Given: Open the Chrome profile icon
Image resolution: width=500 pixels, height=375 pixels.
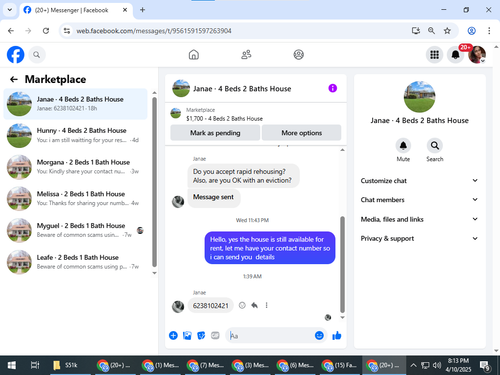Looking at the screenshot, I should click(x=471, y=31).
